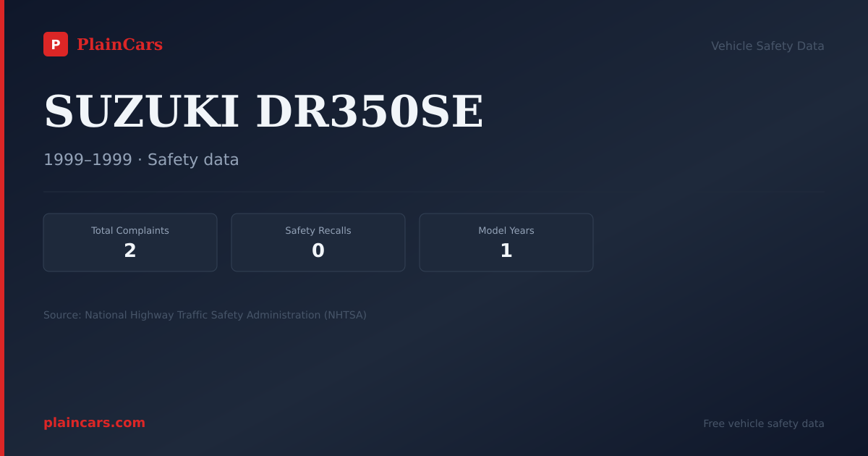Select the SUZUKI DR350SE heading
This screenshot has width=868, height=456.
(x=263, y=112)
